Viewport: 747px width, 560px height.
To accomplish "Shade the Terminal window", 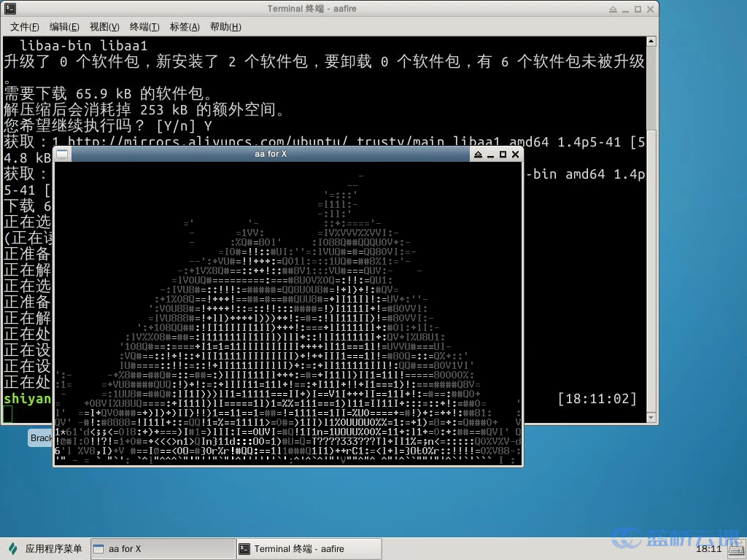I will tap(613, 9).
